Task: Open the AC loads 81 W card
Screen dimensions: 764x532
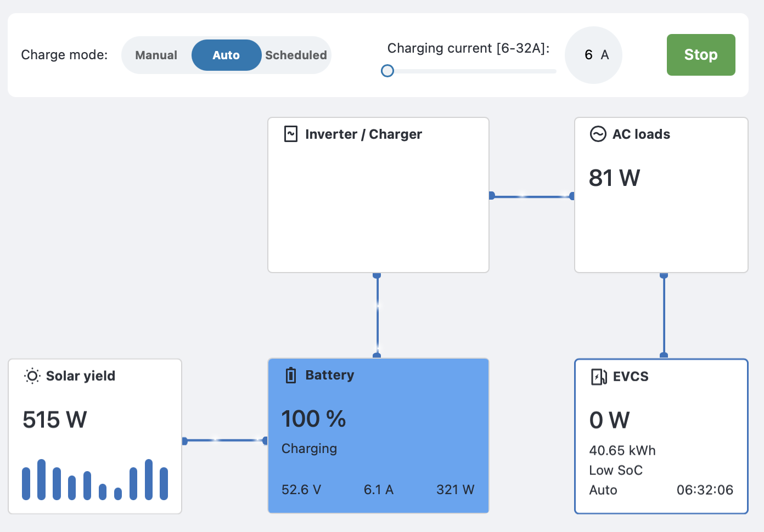Action: pos(661,195)
